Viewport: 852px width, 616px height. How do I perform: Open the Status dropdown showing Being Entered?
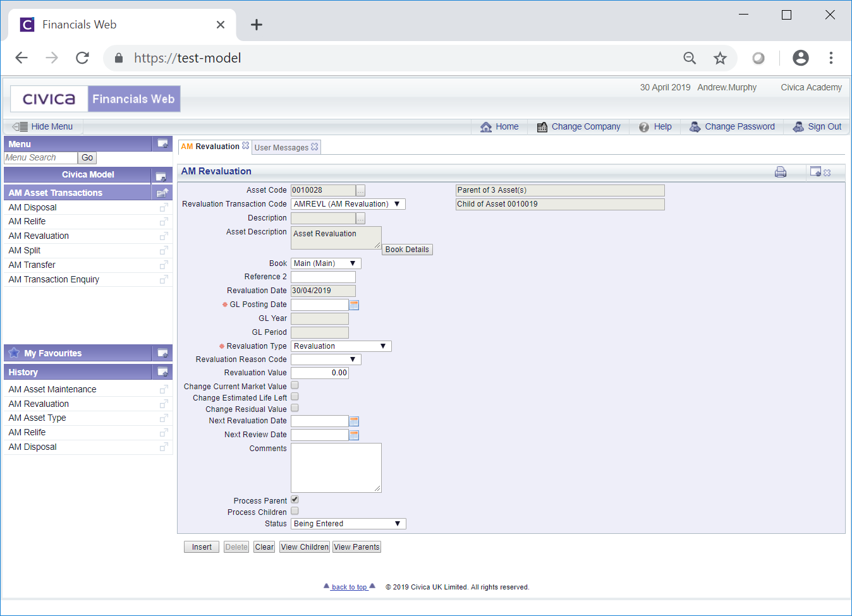[x=348, y=524]
